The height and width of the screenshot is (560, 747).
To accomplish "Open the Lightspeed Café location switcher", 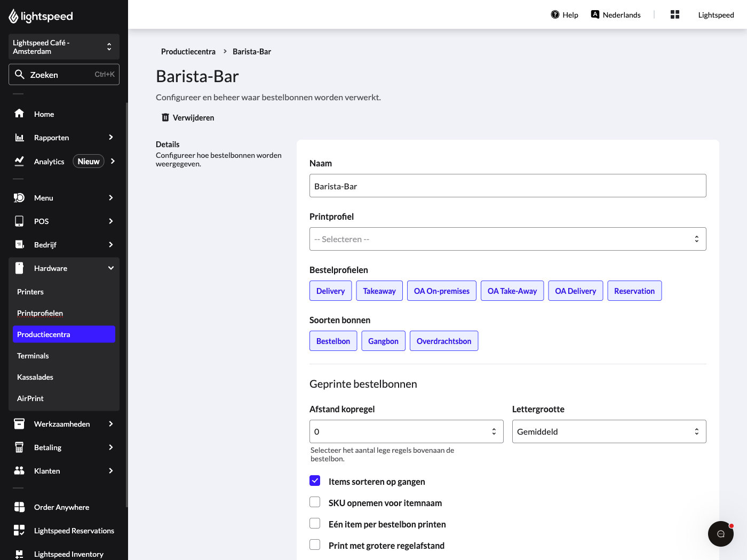I will click(64, 47).
